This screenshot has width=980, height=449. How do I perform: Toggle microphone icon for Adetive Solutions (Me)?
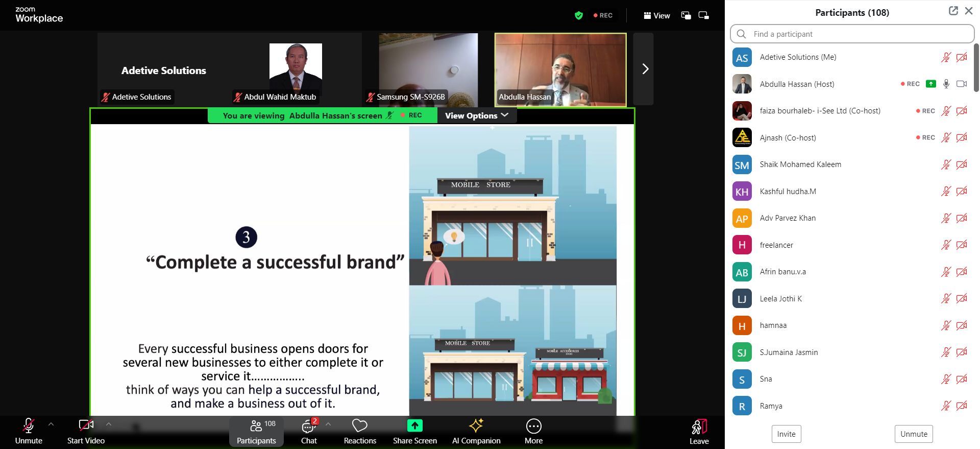click(x=946, y=57)
